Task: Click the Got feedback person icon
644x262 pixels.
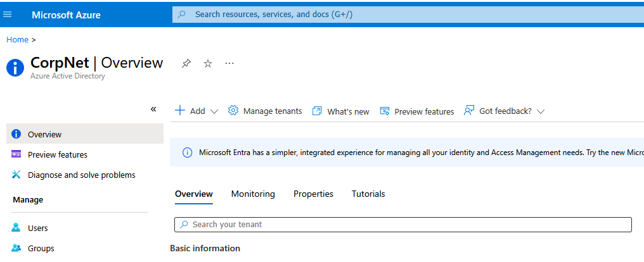Action: coord(468,111)
